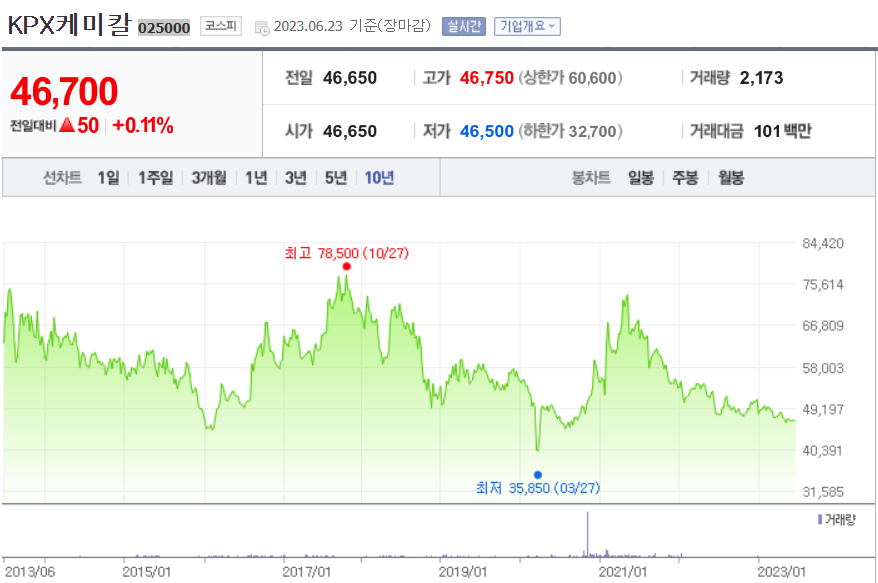Click the 상한가 60,600 text
The image size is (878, 583).
pos(570,78)
